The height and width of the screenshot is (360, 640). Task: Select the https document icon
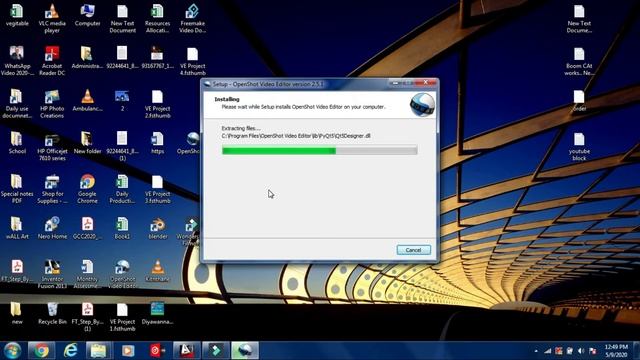pyautogui.click(x=158, y=143)
